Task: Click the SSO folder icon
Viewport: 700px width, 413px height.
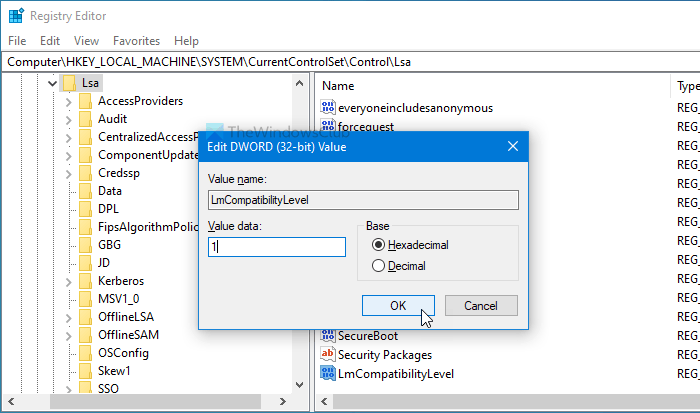Action: pos(85,387)
